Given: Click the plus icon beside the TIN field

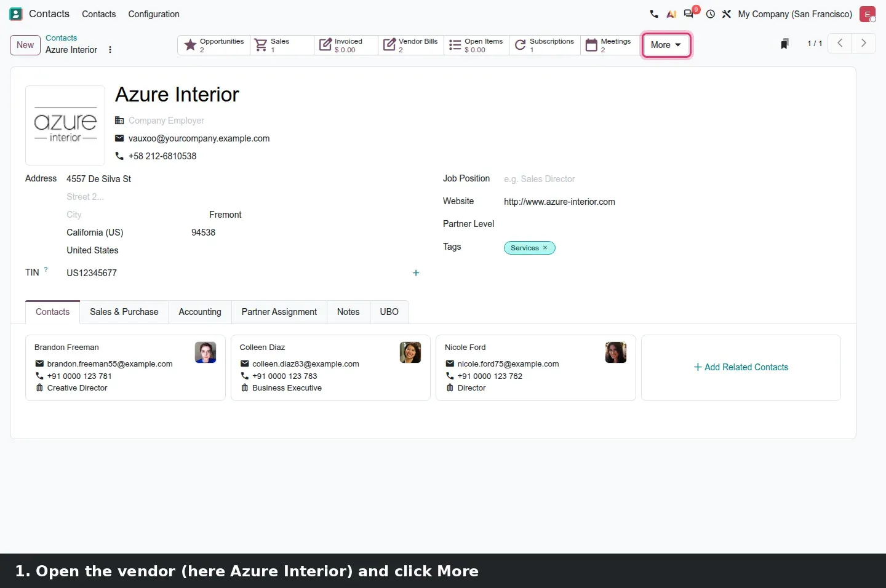Looking at the screenshot, I should coord(416,273).
